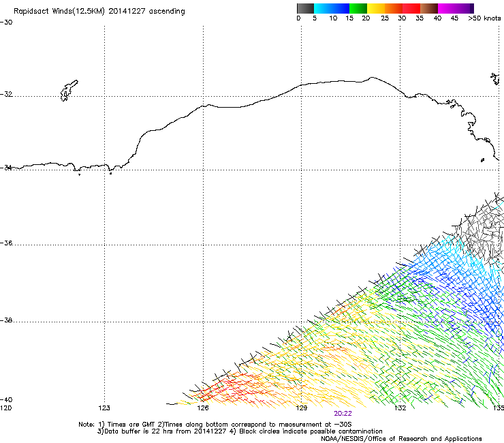Click the title text 'Rapidscat Winds(12.5KM) 20141227 ascending'
The width and height of the screenshot is (504, 443).
click(x=99, y=12)
